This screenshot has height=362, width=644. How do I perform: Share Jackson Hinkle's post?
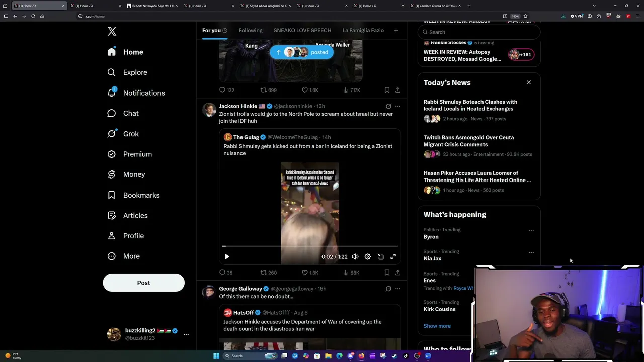coord(397,273)
